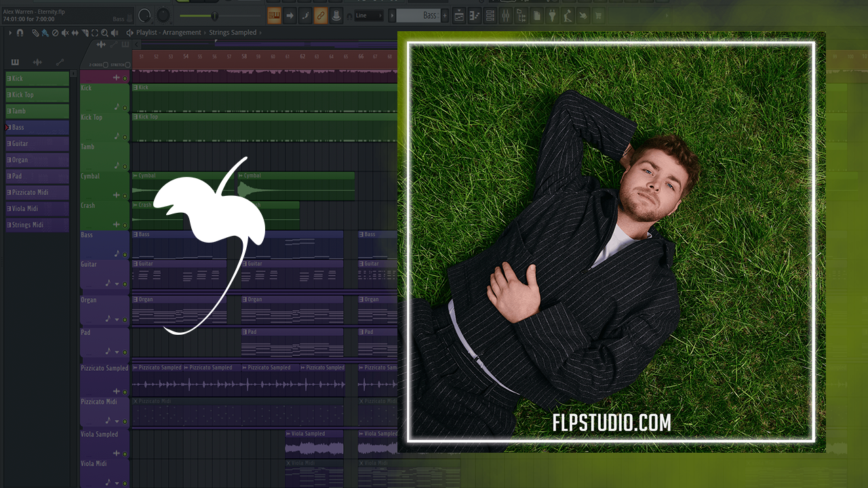Open the playlist options arrow menu
868x488 pixels.
point(10,33)
